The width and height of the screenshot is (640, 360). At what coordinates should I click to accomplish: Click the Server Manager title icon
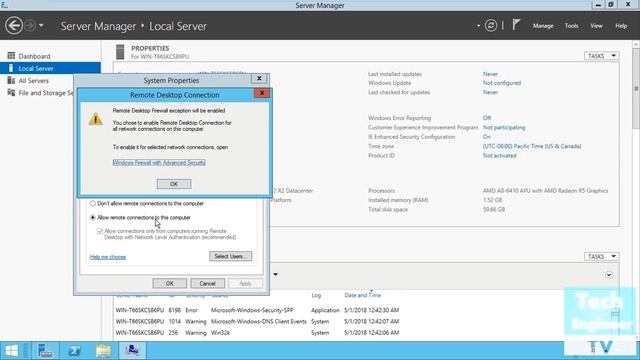(4, 4)
